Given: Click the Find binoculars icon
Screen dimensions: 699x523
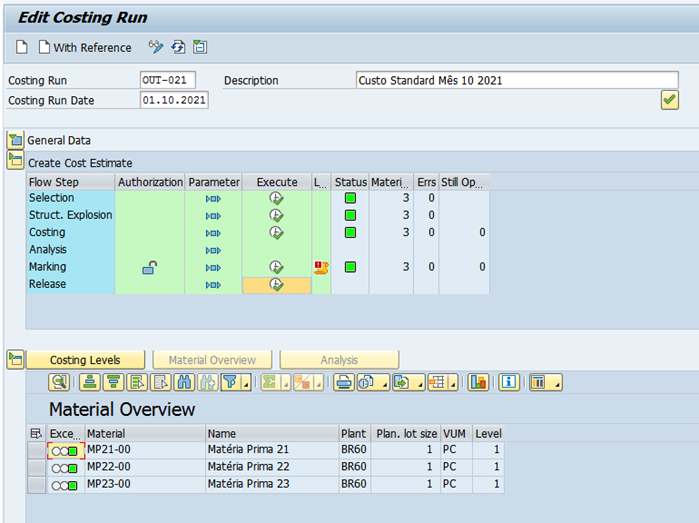Looking at the screenshot, I should coord(184,382).
